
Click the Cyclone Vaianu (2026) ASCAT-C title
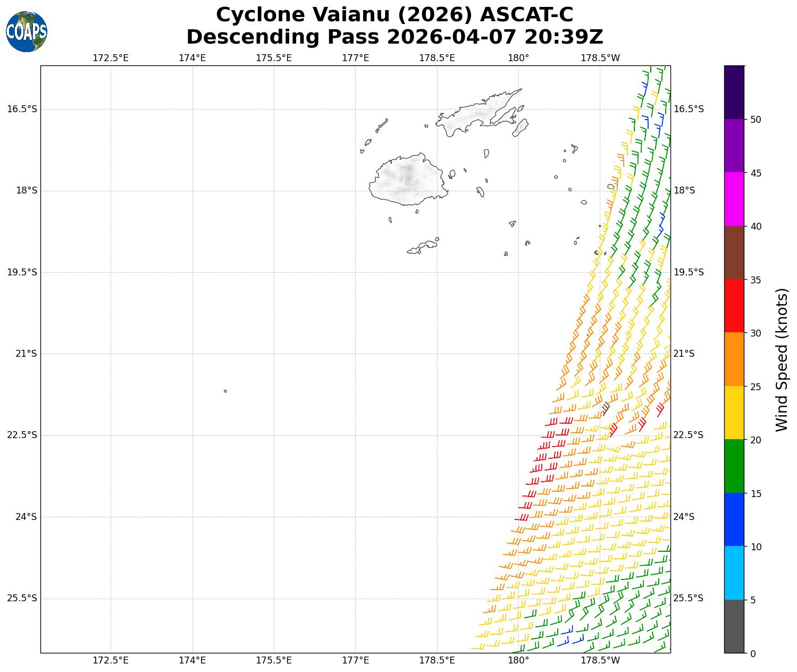click(x=395, y=14)
